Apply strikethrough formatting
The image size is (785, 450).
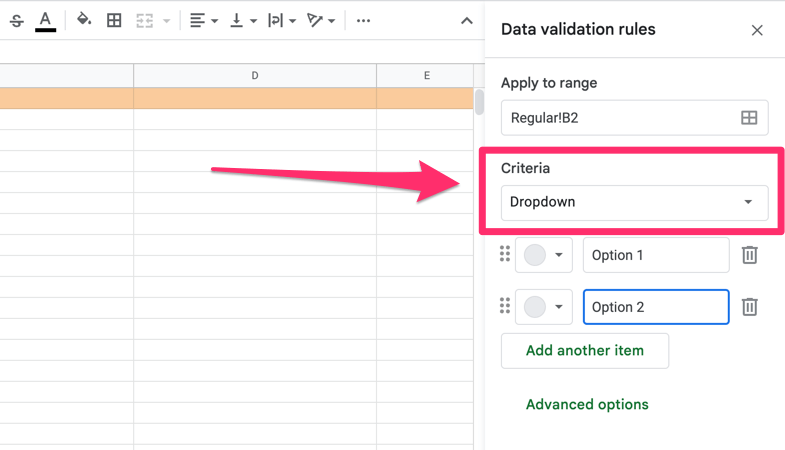coord(17,21)
